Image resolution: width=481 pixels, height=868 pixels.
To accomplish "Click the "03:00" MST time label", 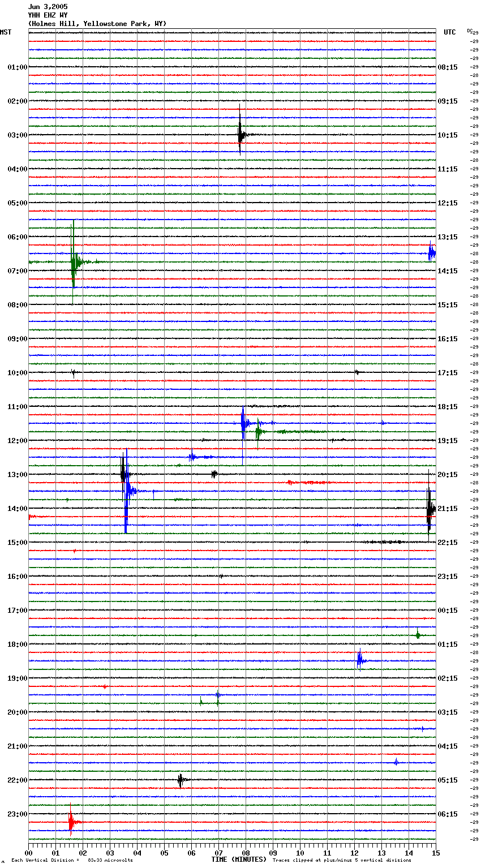I will coord(18,135).
